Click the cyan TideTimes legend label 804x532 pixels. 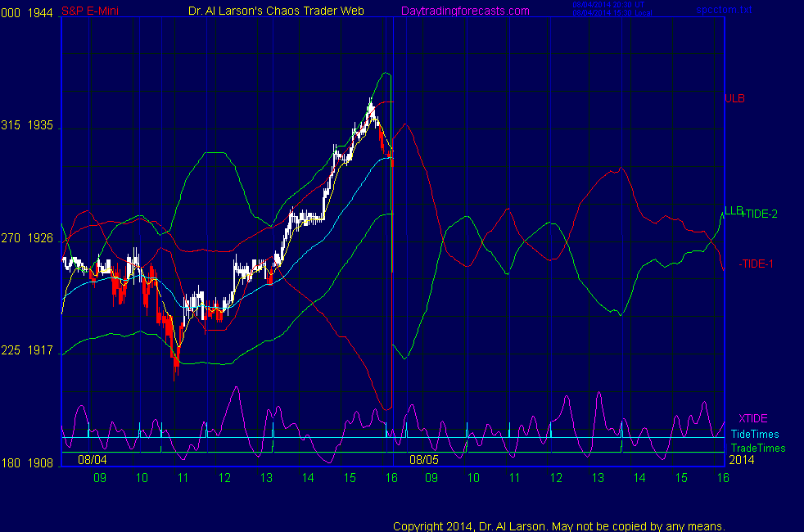[755, 434]
